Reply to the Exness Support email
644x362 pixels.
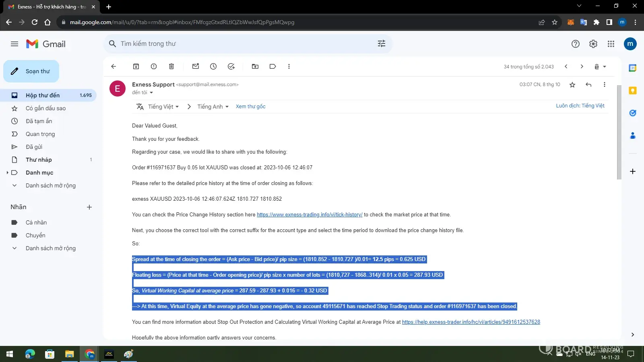point(588,84)
